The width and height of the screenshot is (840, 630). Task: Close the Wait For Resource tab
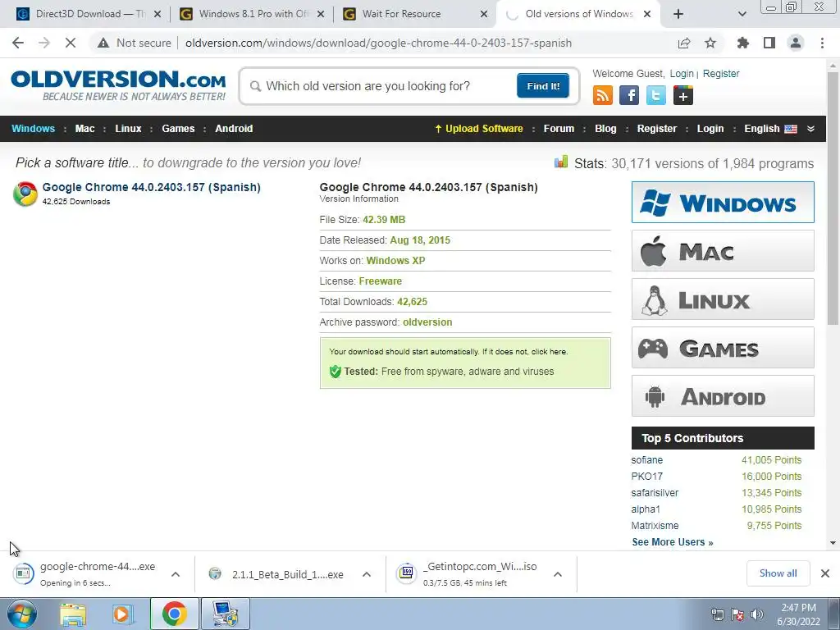(484, 15)
